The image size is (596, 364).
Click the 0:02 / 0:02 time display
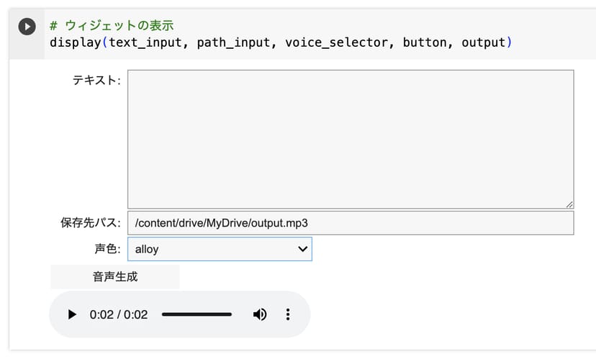pos(119,314)
